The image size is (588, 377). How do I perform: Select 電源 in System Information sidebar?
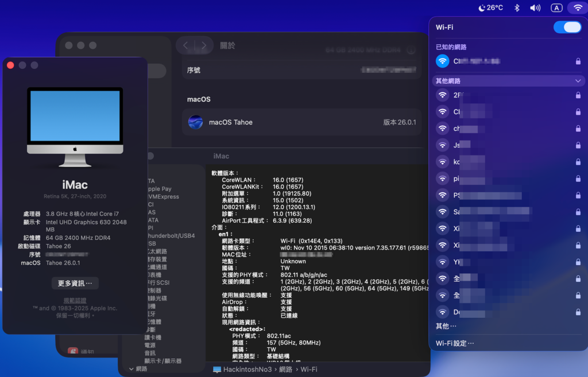point(150,345)
